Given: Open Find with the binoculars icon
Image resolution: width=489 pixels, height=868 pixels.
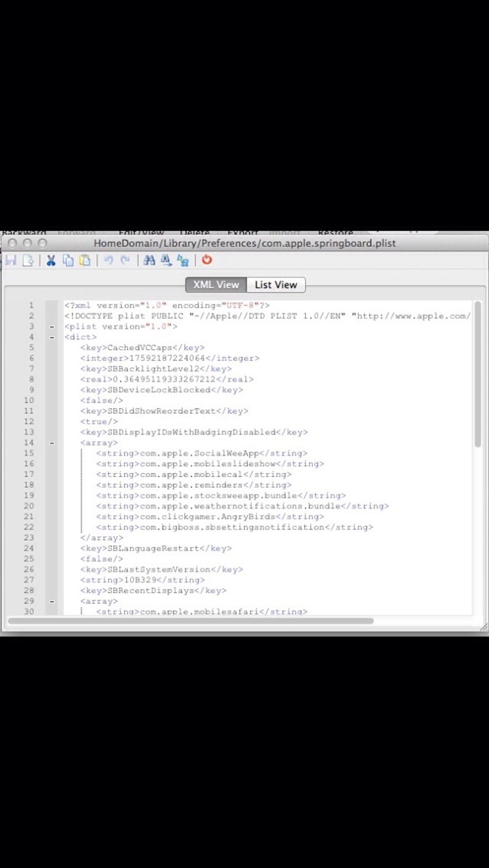Looking at the screenshot, I should tap(149, 260).
